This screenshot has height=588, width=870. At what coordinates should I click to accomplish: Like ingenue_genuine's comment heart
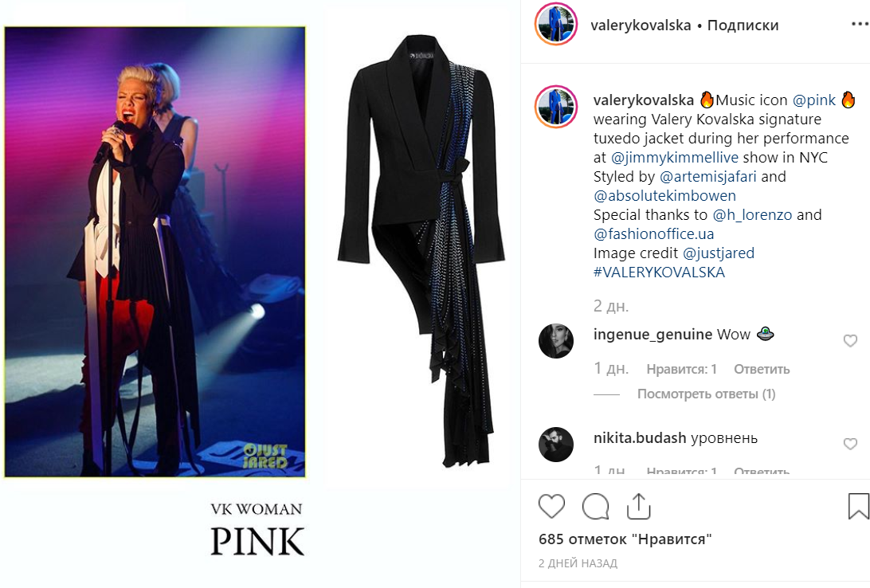click(x=850, y=340)
